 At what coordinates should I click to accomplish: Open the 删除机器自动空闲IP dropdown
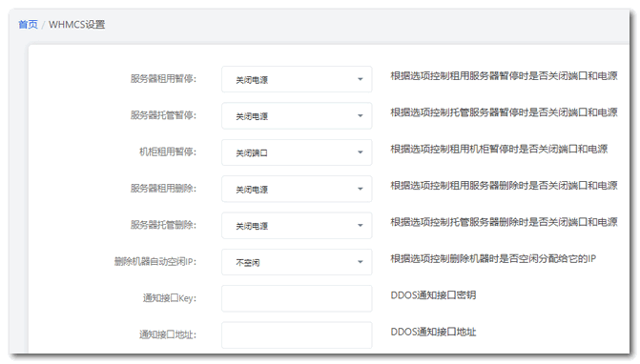pyautogui.click(x=297, y=262)
